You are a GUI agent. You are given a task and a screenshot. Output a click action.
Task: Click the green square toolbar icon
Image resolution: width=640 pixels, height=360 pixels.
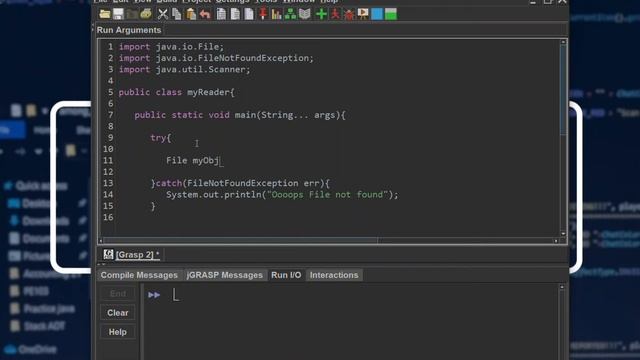click(x=391, y=14)
